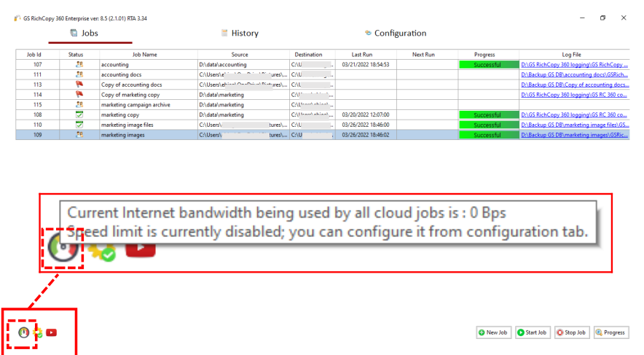
Task: Select status icon for job 107
Action: pos(79,64)
